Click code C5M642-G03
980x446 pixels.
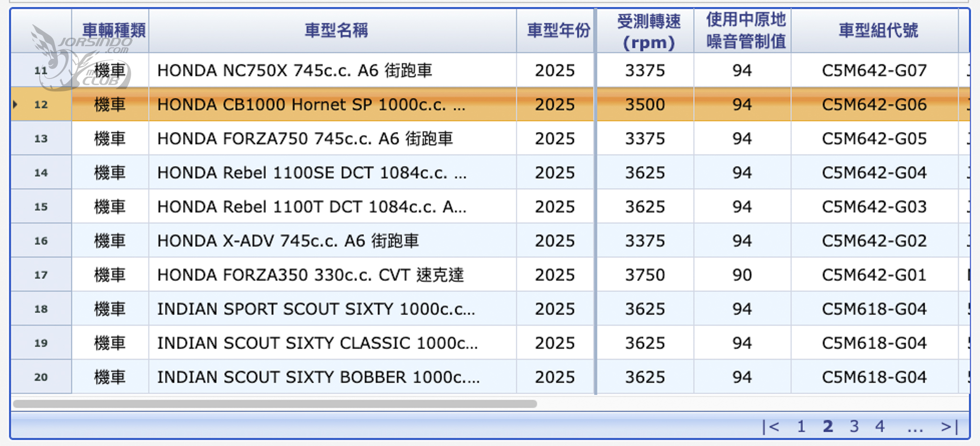(874, 207)
